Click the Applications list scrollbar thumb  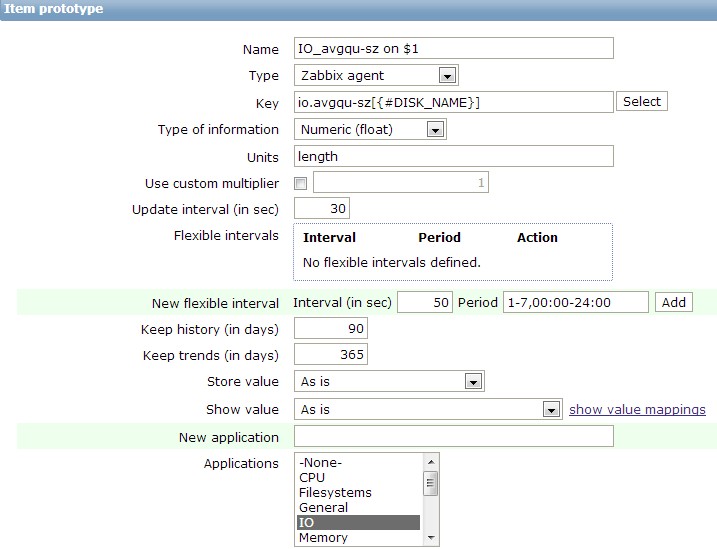[431, 484]
